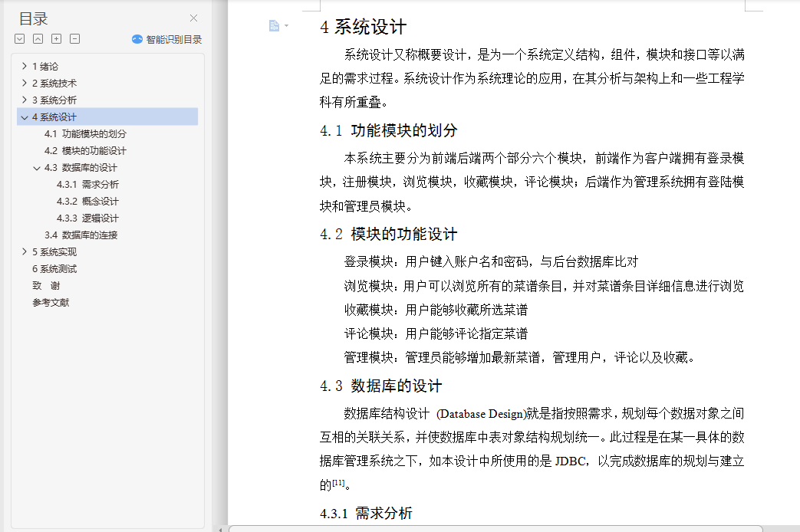Click the line starting 登录模块
The image size is (800, 532).
[x=491, y=261]
